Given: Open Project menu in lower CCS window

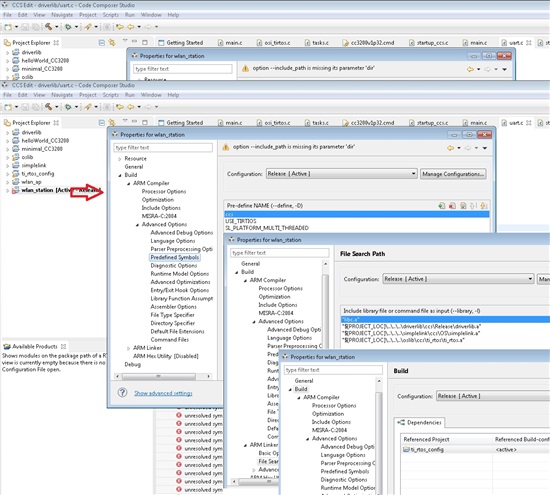Looking at the screenshot, I should coord(88,95).
